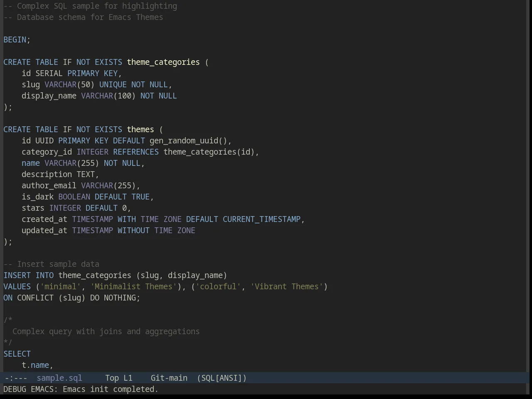Screen dimensions: 532x399
Task: Click the -:--- buffer status flags
Action: point(16,378)
